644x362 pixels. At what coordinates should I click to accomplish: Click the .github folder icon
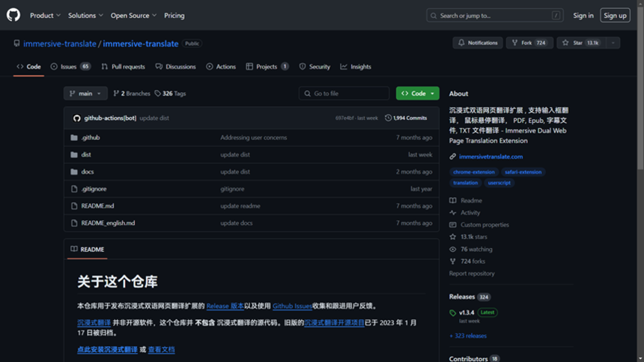tap(74, 138)
